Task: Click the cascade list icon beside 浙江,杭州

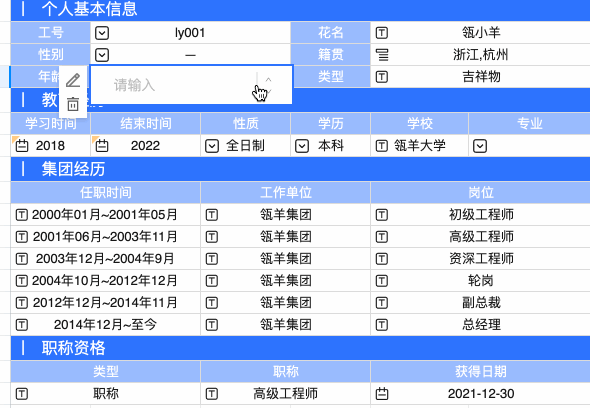Action: click(382, 55)
